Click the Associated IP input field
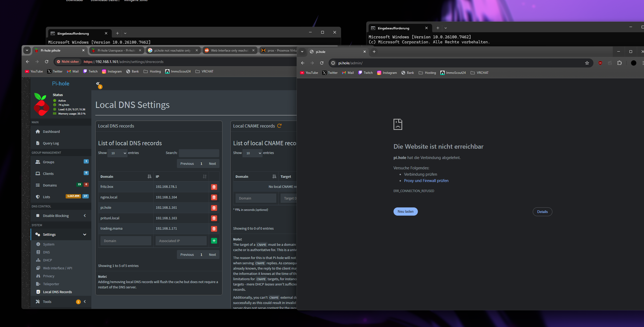Viewport: 644px width, 327px height. (181, 241)
